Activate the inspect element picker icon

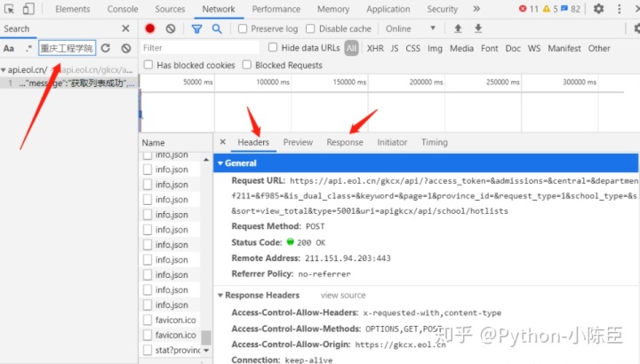[x=9, y=9]
